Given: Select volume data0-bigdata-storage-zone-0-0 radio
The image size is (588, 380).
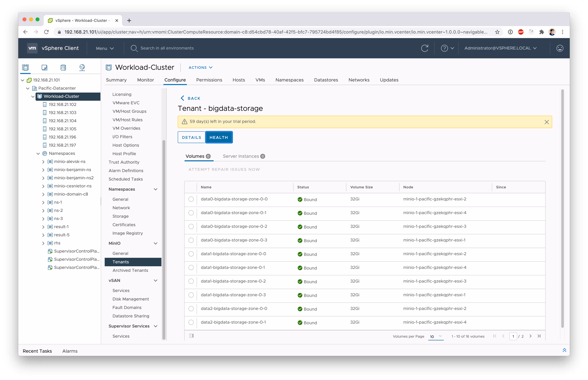Looking at the screenshot, I should pyautogui.click(x=191, y=199).
